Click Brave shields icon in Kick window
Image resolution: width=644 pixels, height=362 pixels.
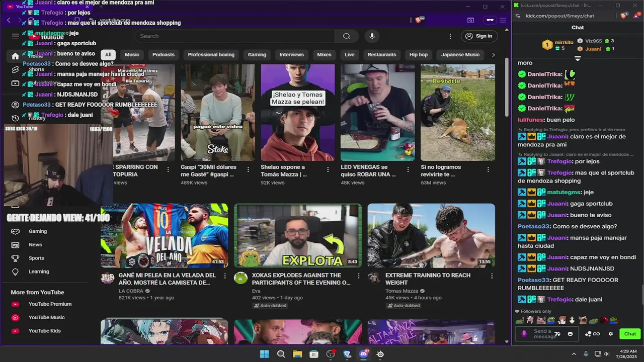(x=624, y=16)
